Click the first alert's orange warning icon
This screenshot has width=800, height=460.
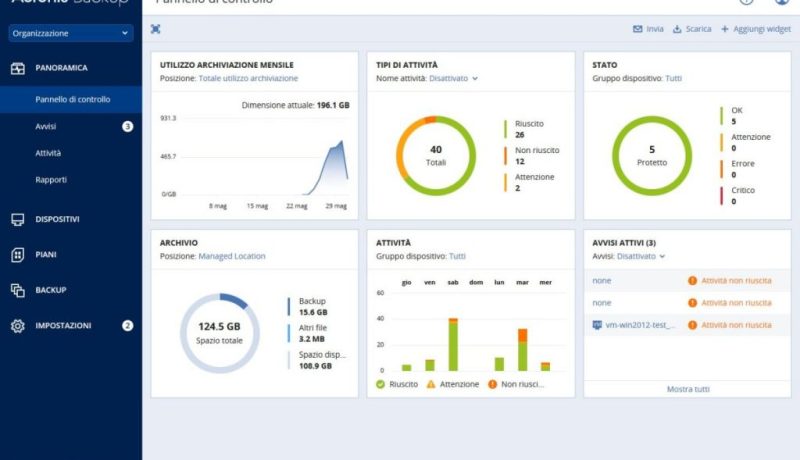pos(692,280)
